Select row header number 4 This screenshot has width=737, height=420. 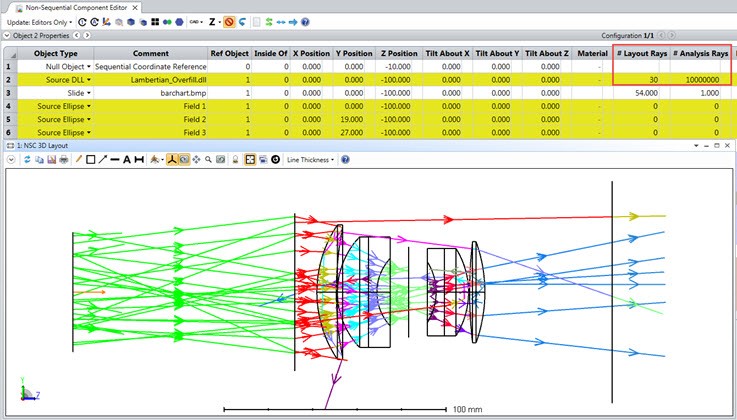click(x=8, y=106)
